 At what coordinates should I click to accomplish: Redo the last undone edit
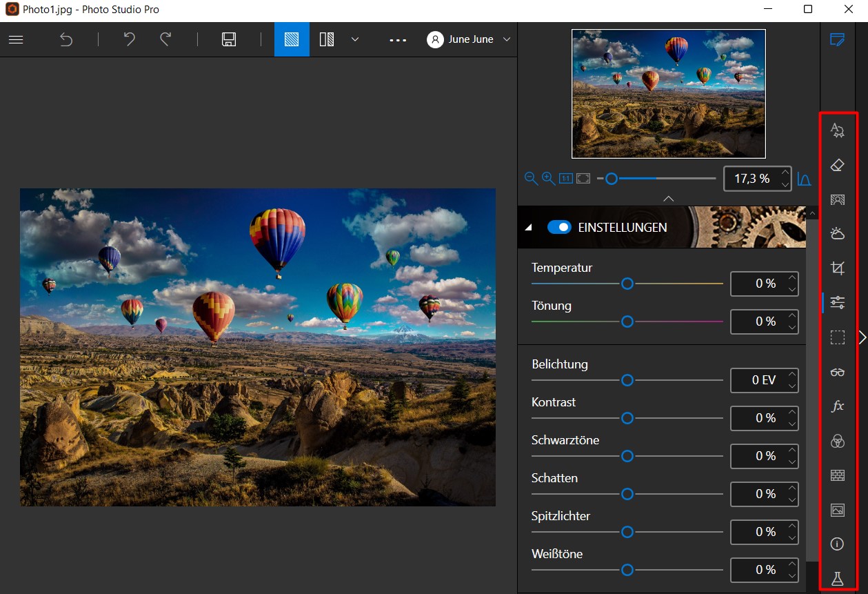tap(165, 39)
